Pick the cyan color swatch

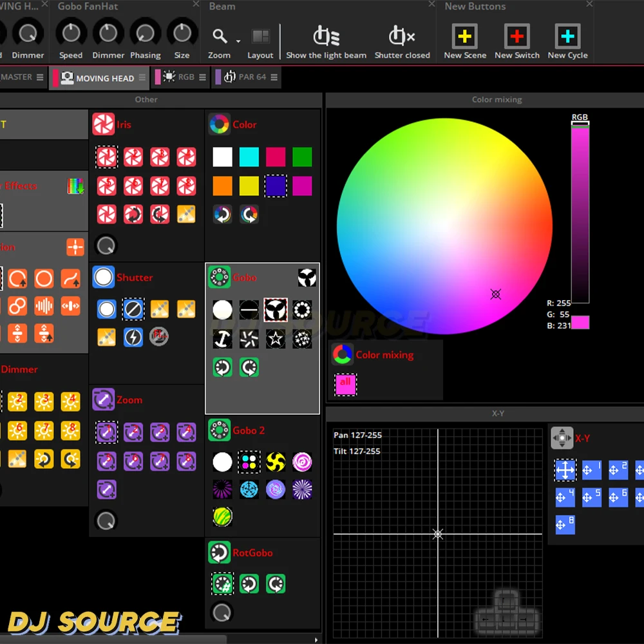[x=249, y=157]
